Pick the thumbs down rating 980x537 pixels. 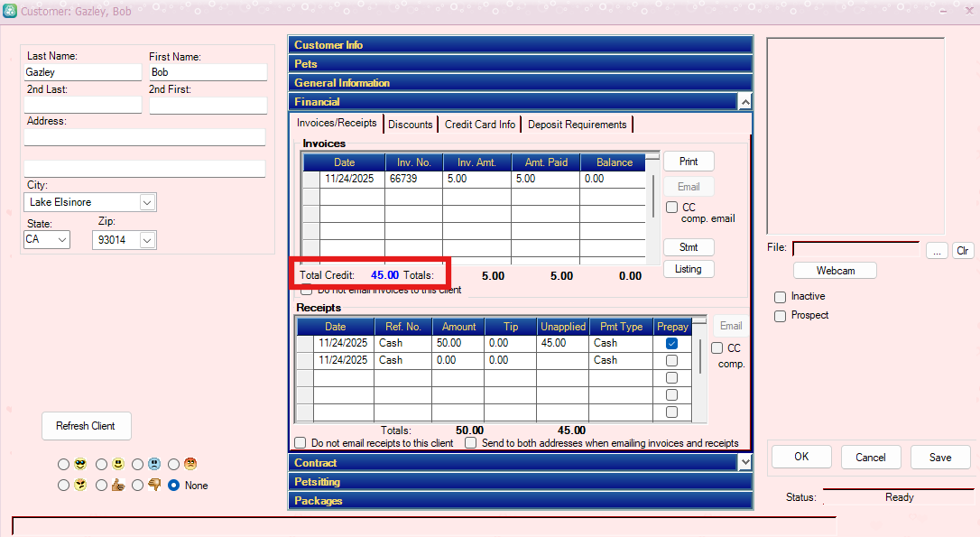138,485
